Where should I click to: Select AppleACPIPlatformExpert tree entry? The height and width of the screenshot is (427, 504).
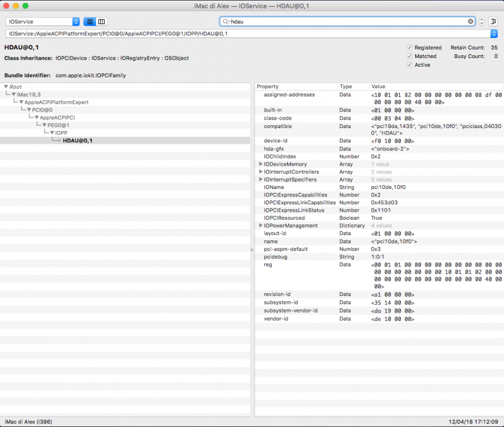pos(56,102)
